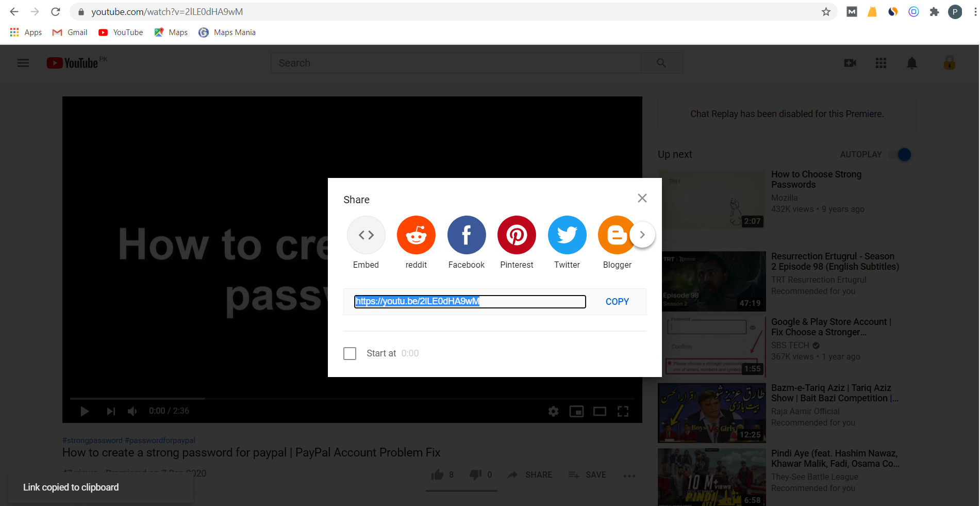Open YouTube hamburger guide menu

pos(23,63)
